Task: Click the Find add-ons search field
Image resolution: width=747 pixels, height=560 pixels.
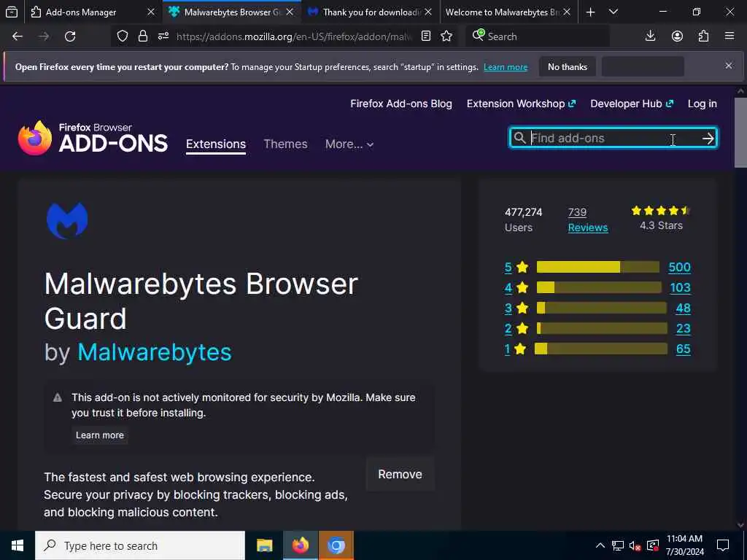Action: click(614, 138)
